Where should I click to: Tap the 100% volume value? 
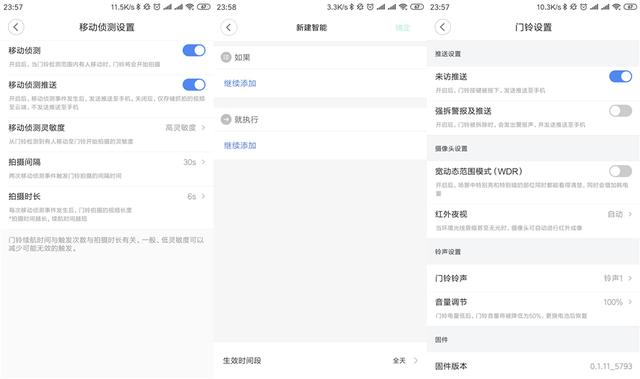(613, 302)
